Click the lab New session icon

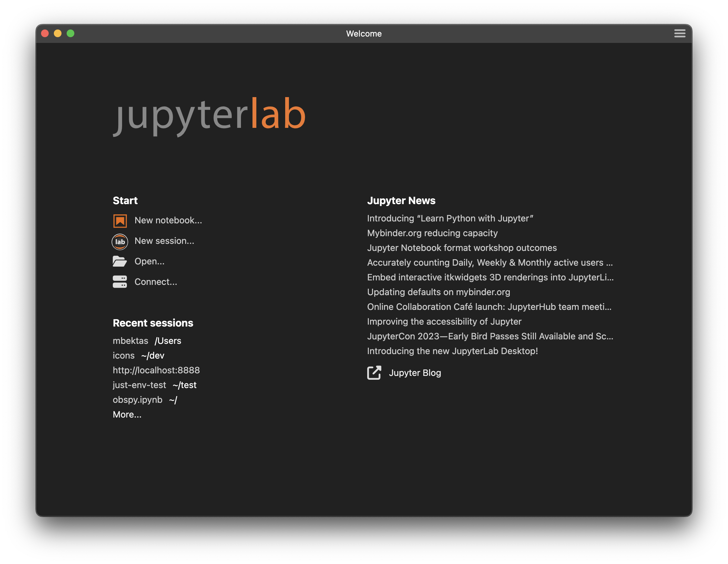pyautogui.click(x=120, y=242)
